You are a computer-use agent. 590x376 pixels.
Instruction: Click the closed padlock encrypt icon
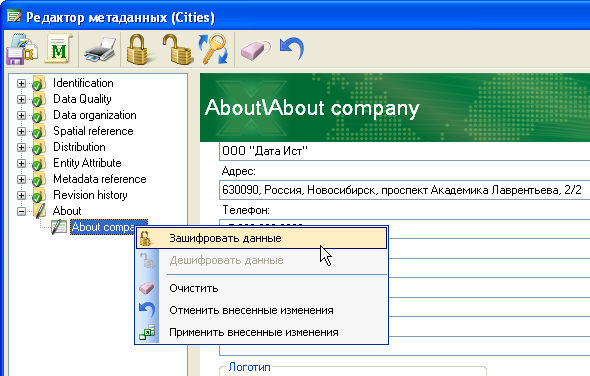[x=138, y=49]
